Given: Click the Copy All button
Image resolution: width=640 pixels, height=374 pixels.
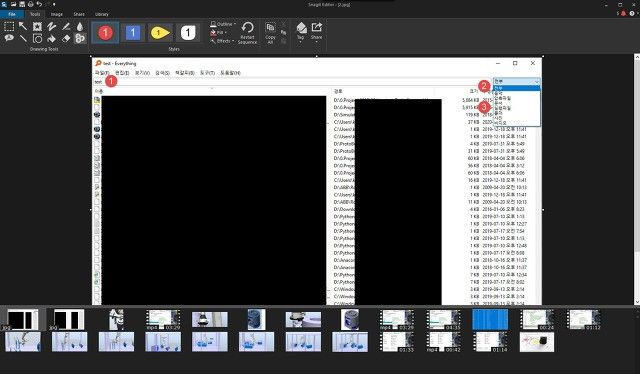Looking at the screenshot, I should click(270, 33).
